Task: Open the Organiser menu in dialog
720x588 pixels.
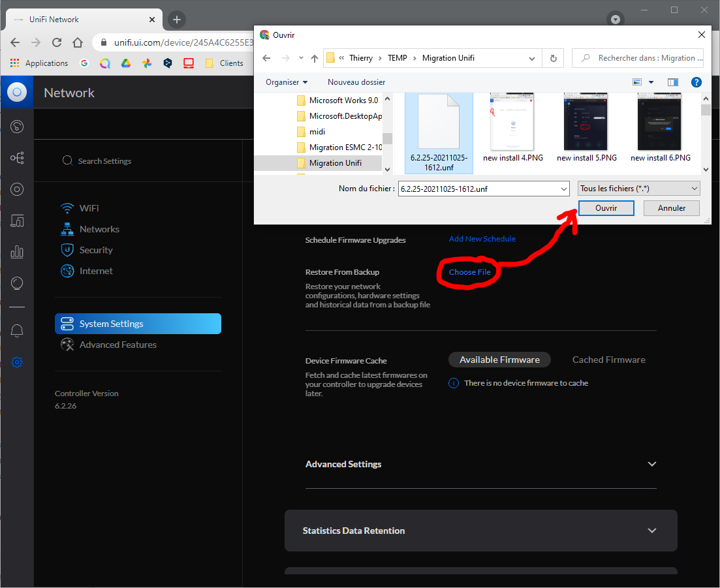Action: (287, 82)
